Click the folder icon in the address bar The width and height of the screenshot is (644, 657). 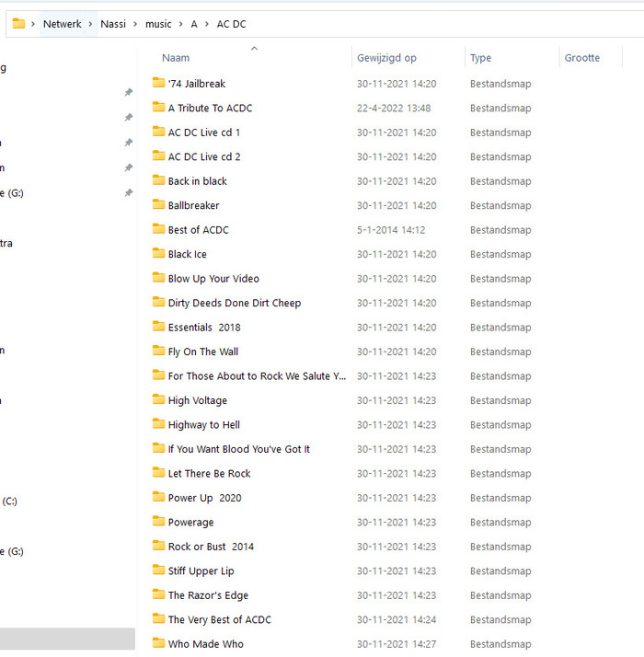pos(18,24)
